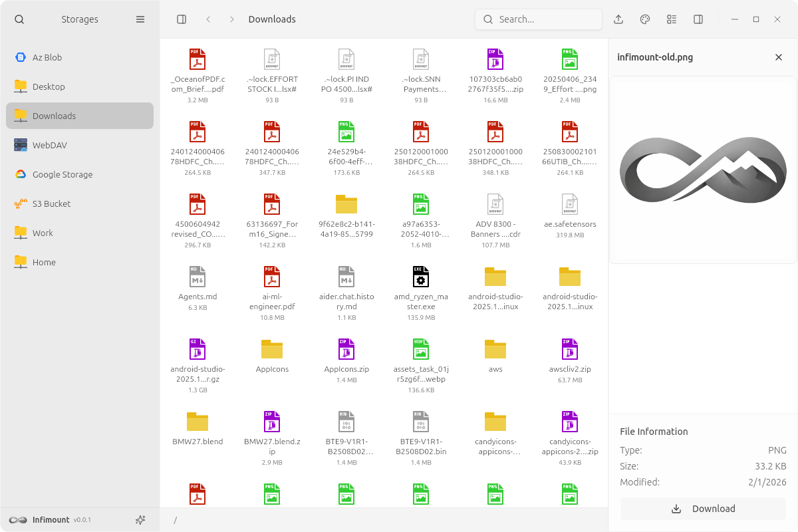Navigate back with the left chevron
The image size is (798, 532).
click(x=208, y=19)
